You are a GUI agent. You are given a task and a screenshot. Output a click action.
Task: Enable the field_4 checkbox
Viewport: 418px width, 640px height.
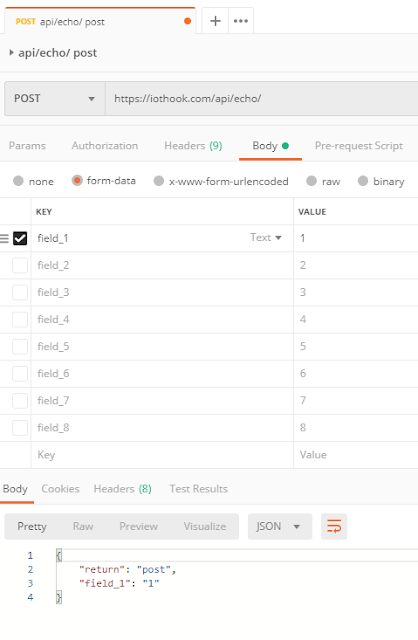click(x=20, y=319)
